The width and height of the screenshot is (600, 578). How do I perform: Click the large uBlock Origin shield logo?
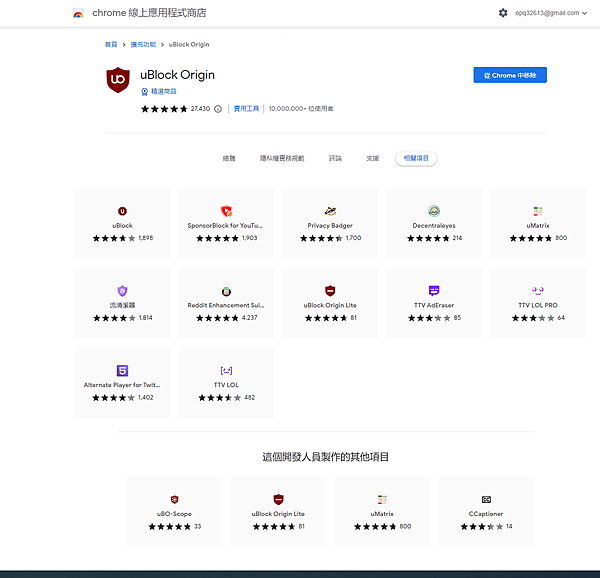118,80
